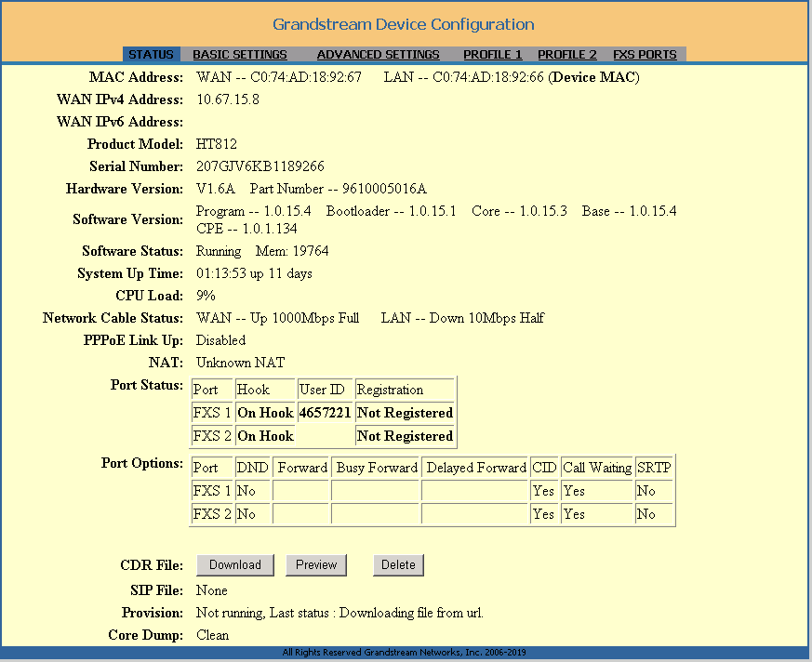The image size is (812, 662).
Task: Click PPPoE Link Up value Disabled
Action: point(220,340)
